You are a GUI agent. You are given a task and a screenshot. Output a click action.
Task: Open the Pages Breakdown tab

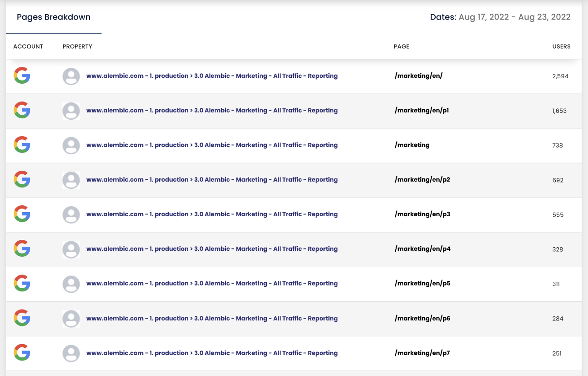[x=54, y=17]
